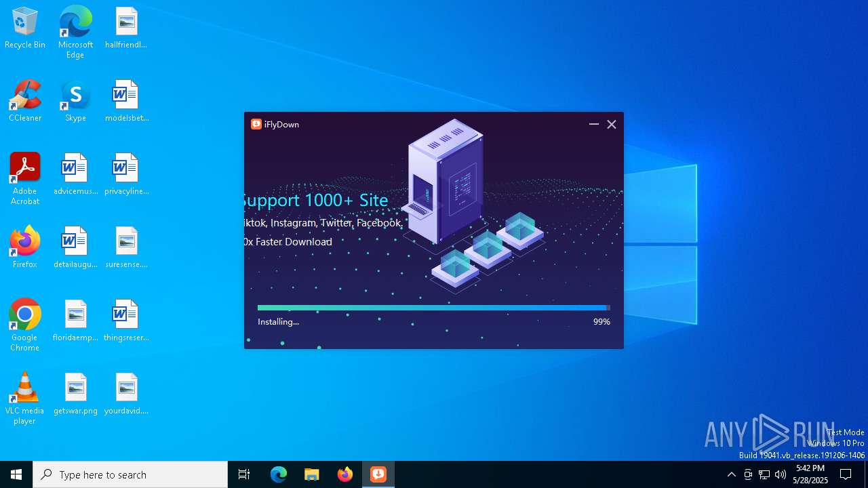Click the installation progress bar

(434, 308)
